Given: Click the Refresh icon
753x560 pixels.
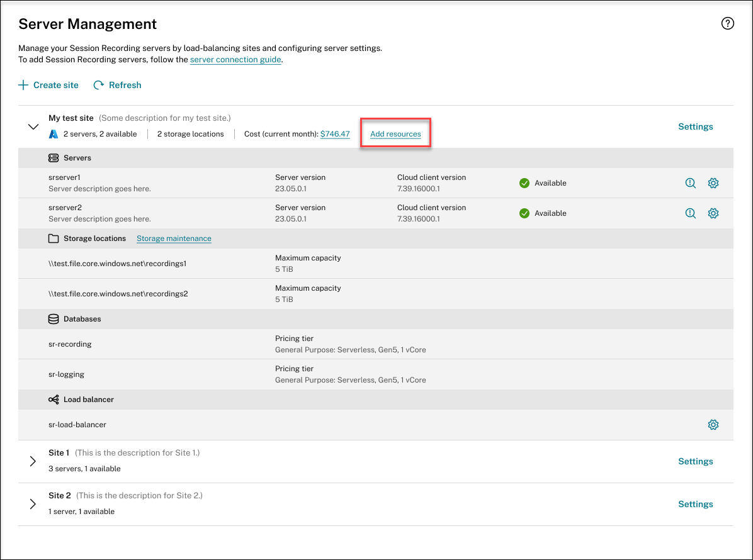Looking at the screenshot, I should [x=99, y=85].
